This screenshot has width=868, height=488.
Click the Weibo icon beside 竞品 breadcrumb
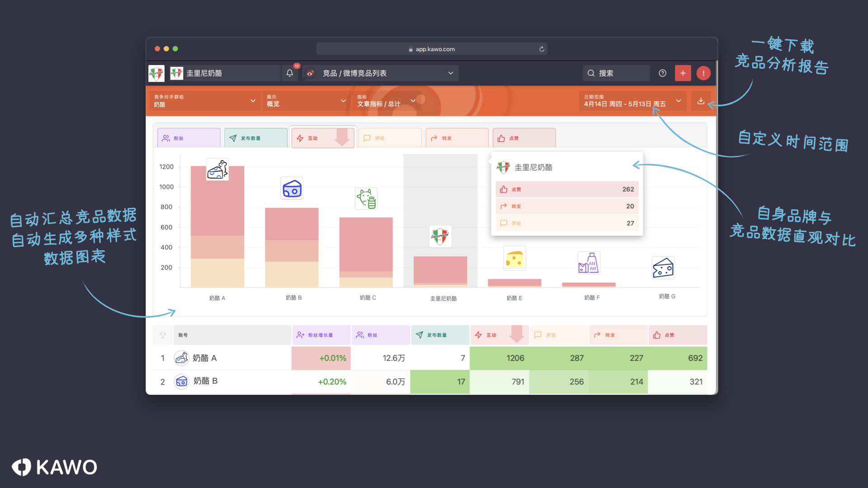point(310,73)
